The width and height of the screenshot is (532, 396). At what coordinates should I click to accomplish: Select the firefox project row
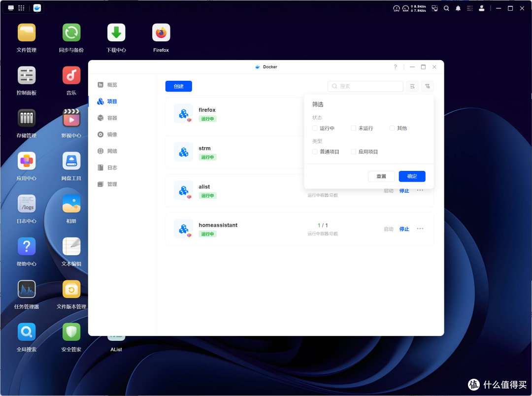234,114
